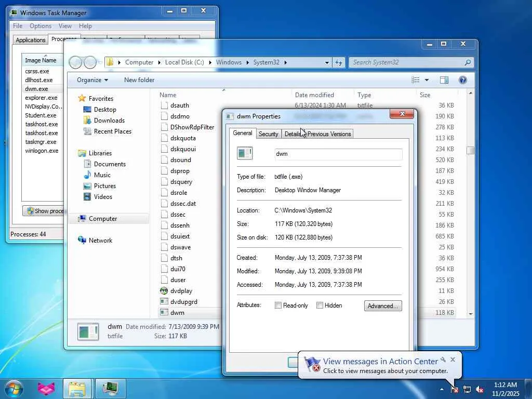The height and width of the screenshot is (399, 532).
Task: Open the Help menu in Task Manager
Action: pos(85,26)
